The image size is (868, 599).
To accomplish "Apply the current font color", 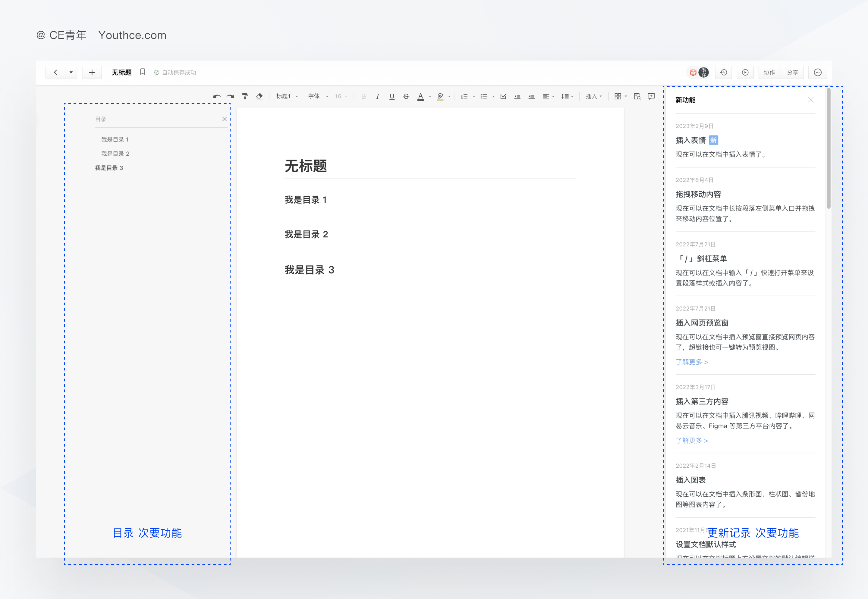I will click(x=421, y=96).
